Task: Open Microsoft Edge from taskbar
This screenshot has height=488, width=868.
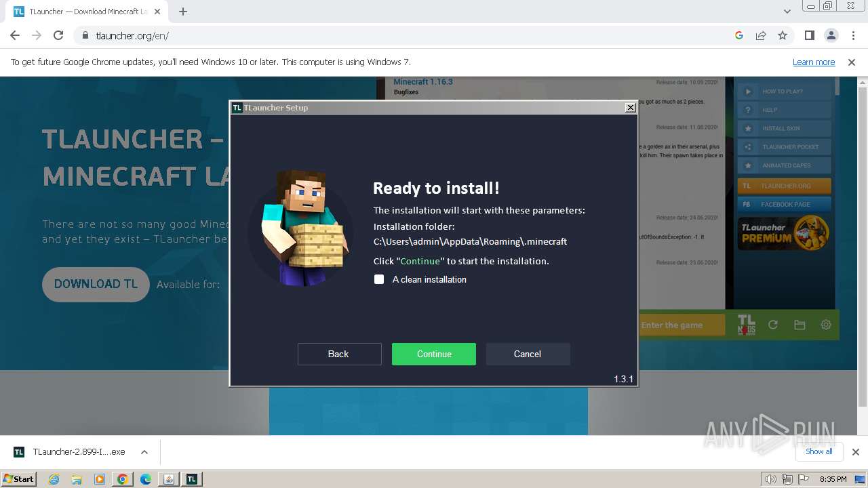Action: tap(146, 479)
